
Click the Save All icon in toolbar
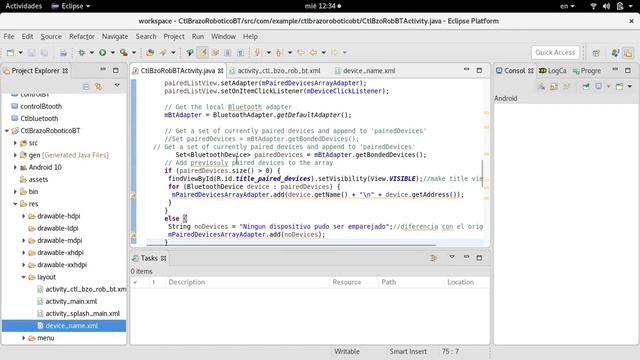44,53
